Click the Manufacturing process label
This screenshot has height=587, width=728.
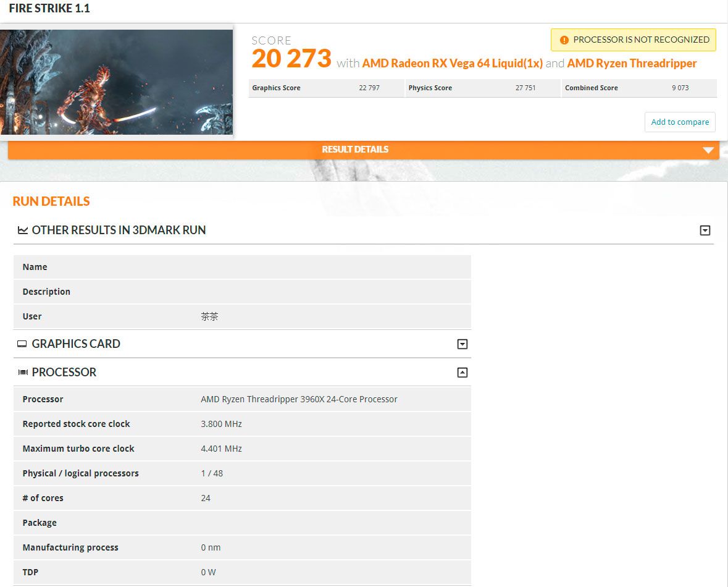pos(70,547)
